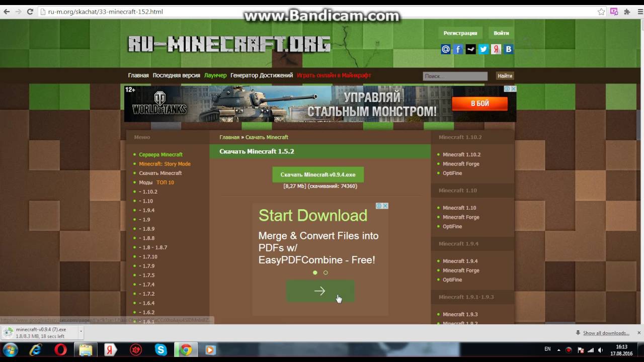Open Последняя версия menu item
The width and height of the screenshot is (644, 362).
click(176, 75)
